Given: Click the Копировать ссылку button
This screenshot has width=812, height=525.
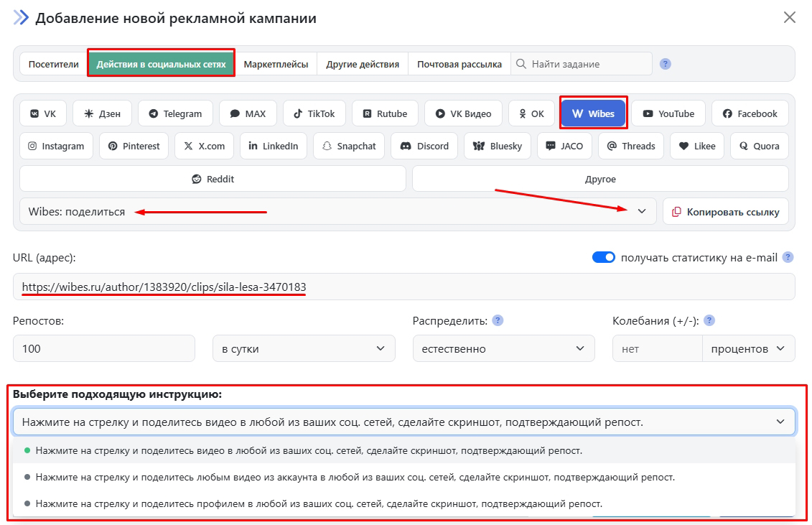Looking at the screenshot, I should tap(725, 212).
